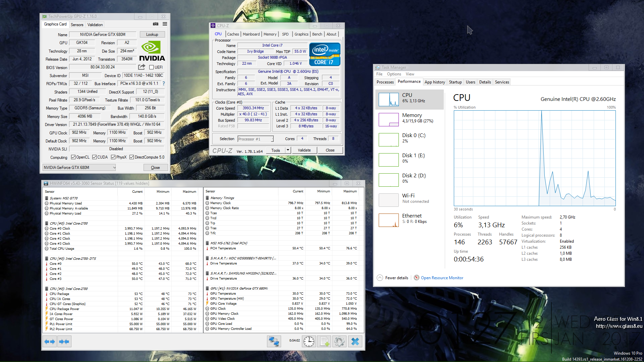This screenshot has width=644, height=362.
Task: Take GPU-Z screenshot with camera icon
Action: (x=156, y=24)
